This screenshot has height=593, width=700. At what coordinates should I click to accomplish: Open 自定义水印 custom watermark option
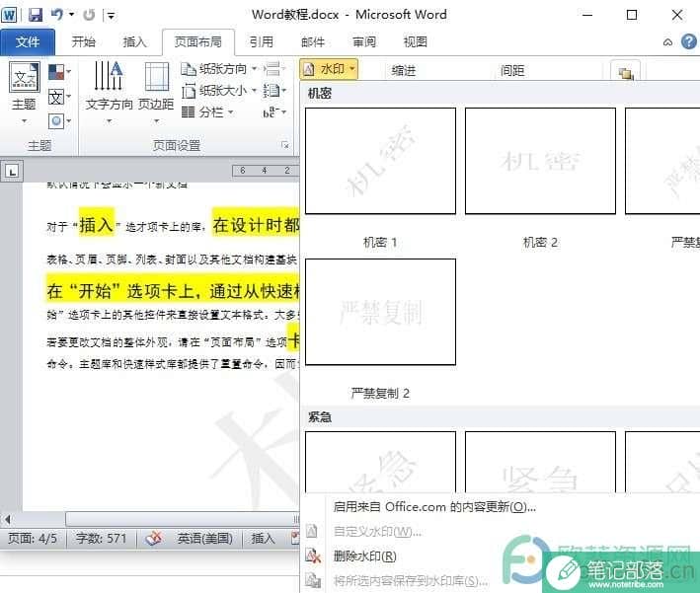coord(377,532)
